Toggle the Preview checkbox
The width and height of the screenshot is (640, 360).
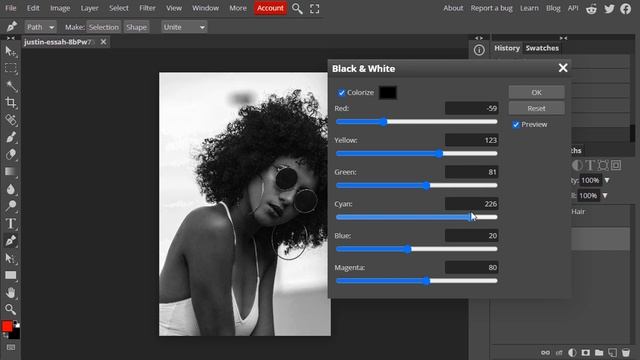[516, 124]
